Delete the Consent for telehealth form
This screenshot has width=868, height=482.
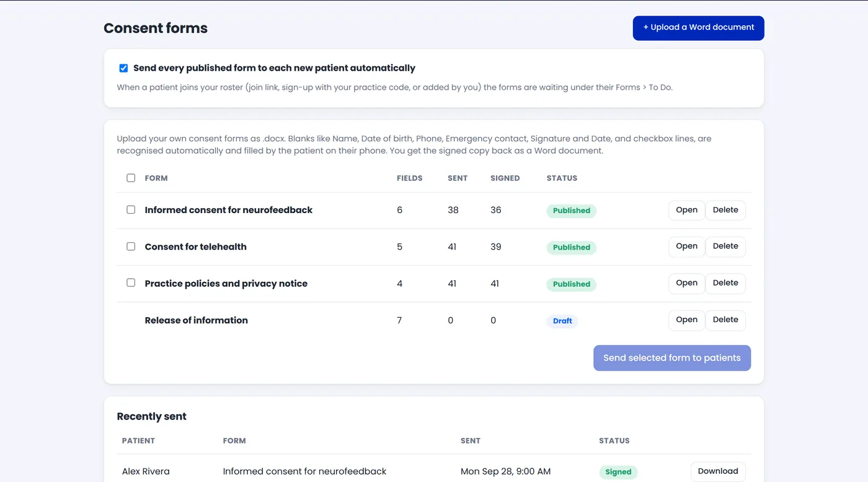[725, 247]
